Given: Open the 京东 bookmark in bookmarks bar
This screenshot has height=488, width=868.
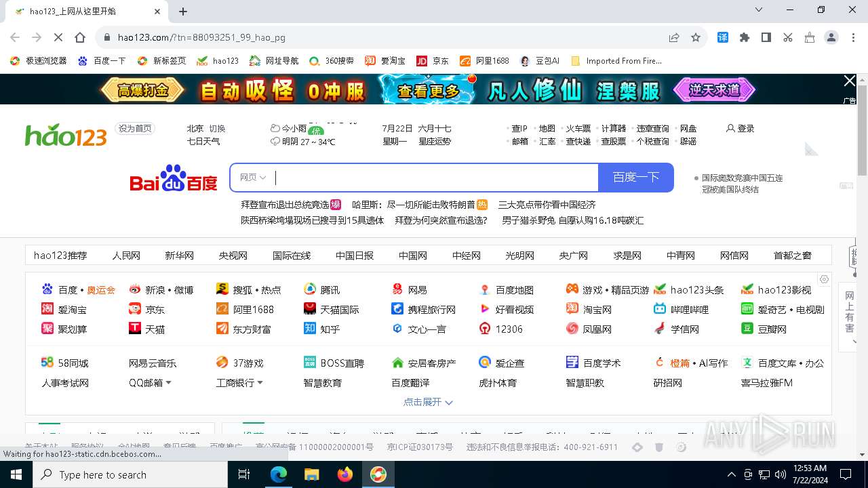Looking at the screenshot, I should [433, 60].
